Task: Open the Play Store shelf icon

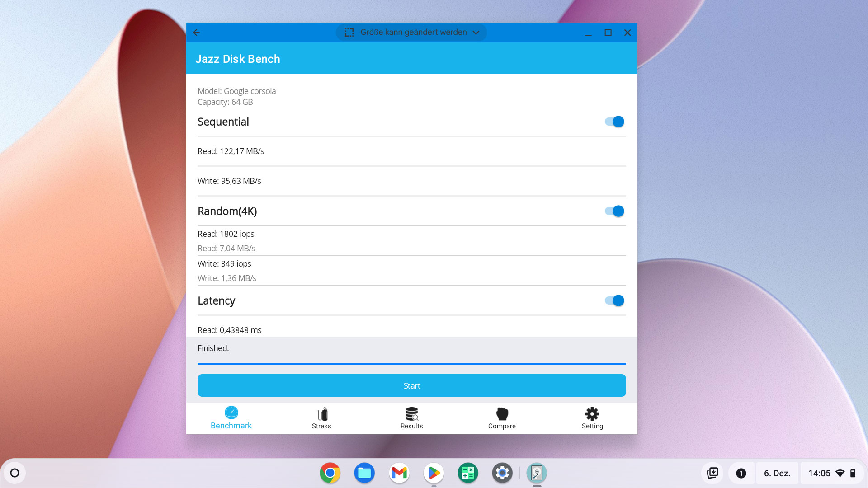Action: pyautogui.click(x=434, y=473)
